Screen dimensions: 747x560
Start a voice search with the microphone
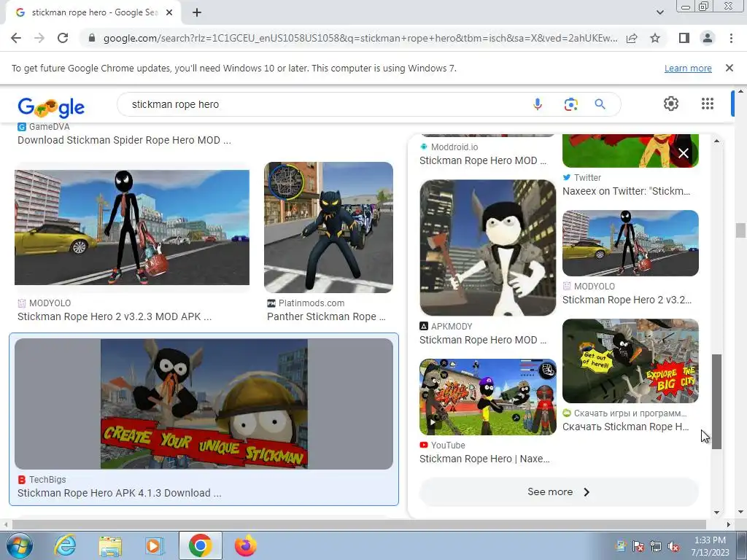[x=538, y=104]
